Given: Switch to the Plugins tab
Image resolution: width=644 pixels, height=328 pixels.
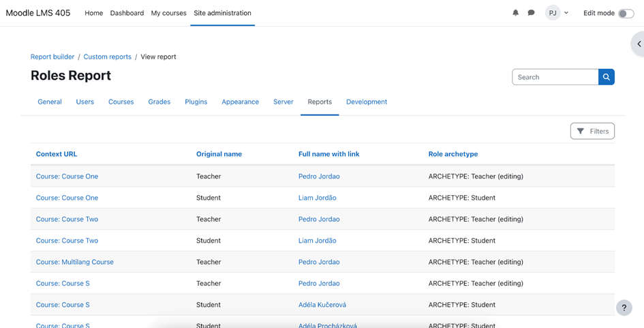Looking at the screenshot, I should [196, 102].
